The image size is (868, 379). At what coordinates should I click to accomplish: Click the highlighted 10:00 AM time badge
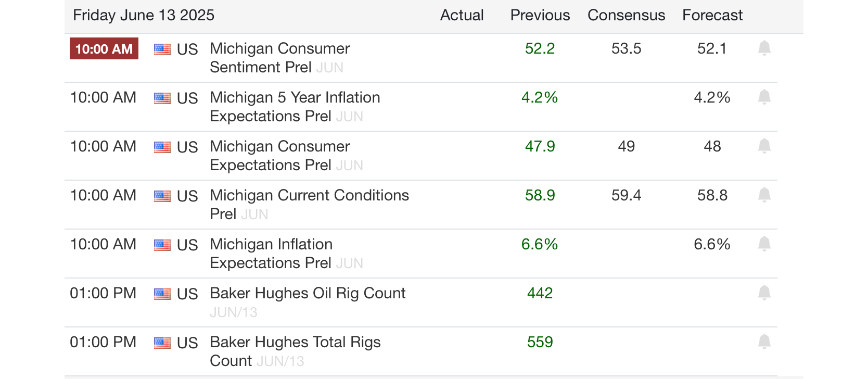point(104,49)
